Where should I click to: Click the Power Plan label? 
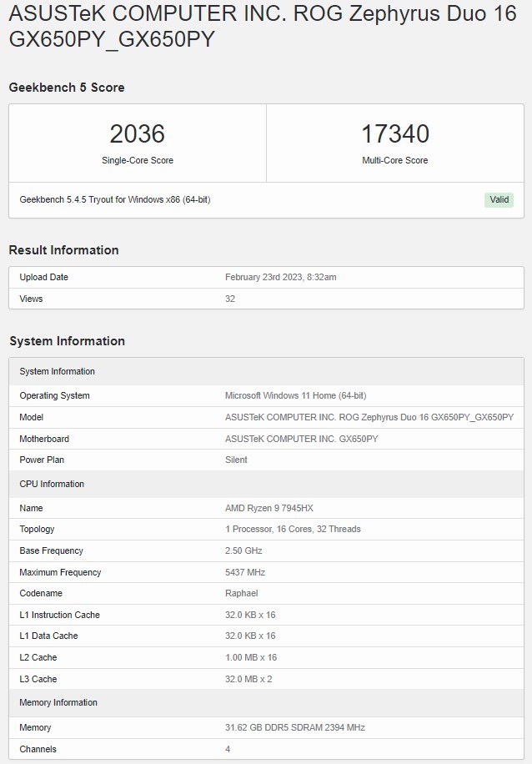(x=42, y=460)
